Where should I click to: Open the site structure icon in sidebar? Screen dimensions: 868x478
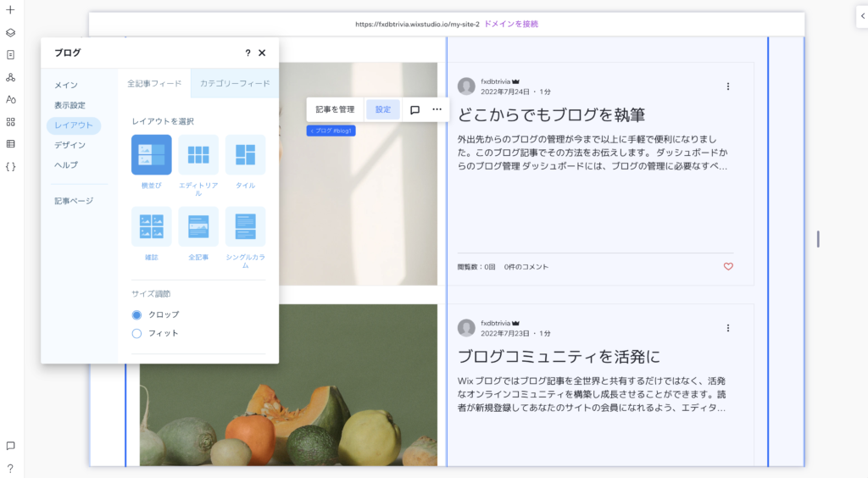click(x=10, y=77)
